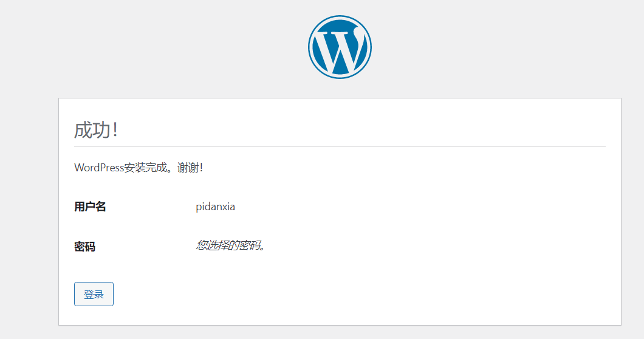Click the italic hint 您选择的密码。

231,245
